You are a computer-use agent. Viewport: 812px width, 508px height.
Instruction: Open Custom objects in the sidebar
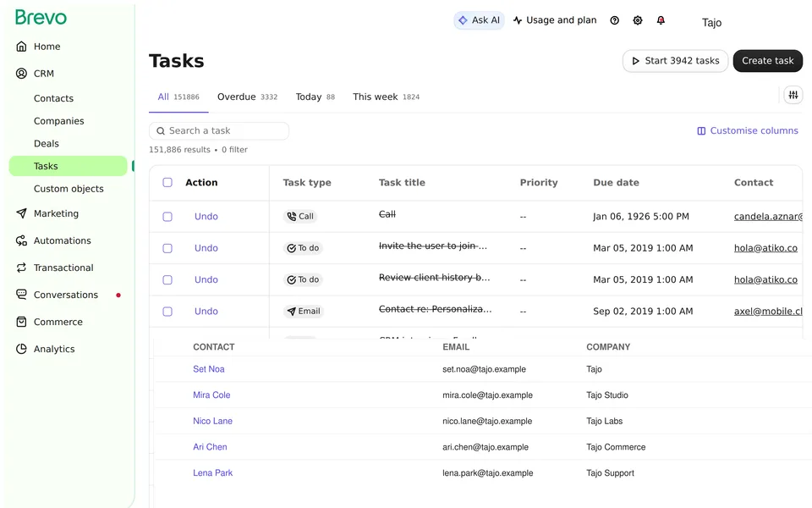click(69, 189)
